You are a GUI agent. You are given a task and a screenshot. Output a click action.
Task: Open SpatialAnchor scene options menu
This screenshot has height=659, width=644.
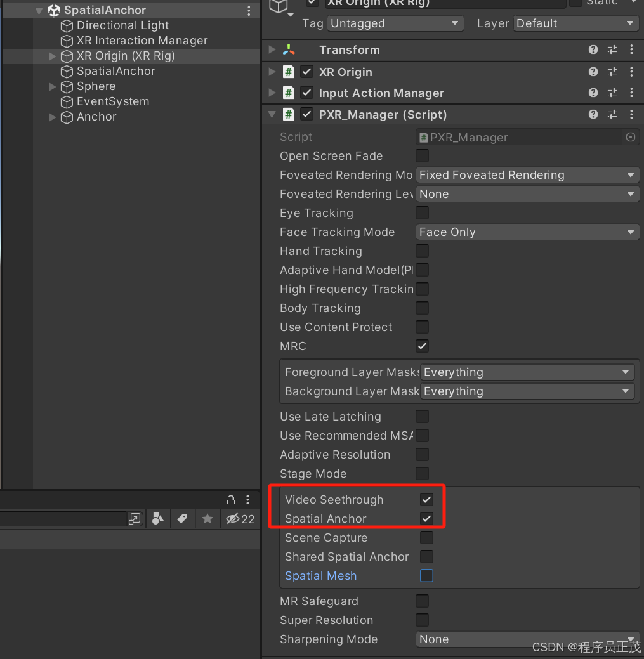tap(249, 11)
